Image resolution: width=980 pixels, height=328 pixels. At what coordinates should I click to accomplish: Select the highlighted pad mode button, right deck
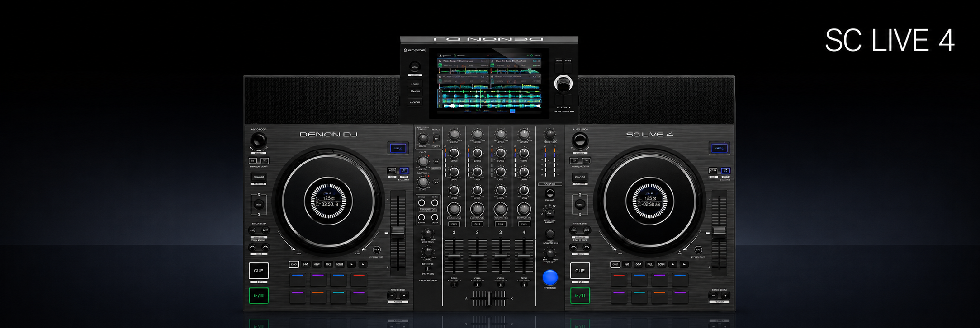pyautogui.click(x=615, y=264)
